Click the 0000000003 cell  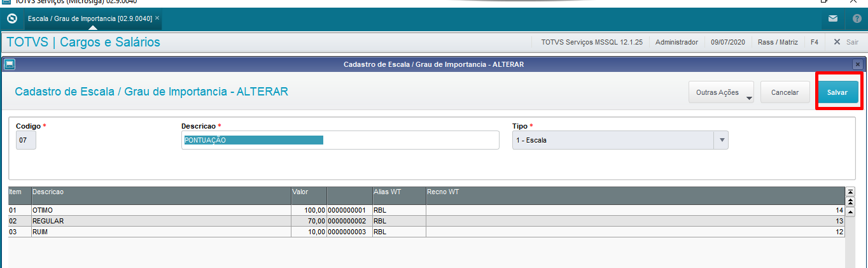coord(349,232)
